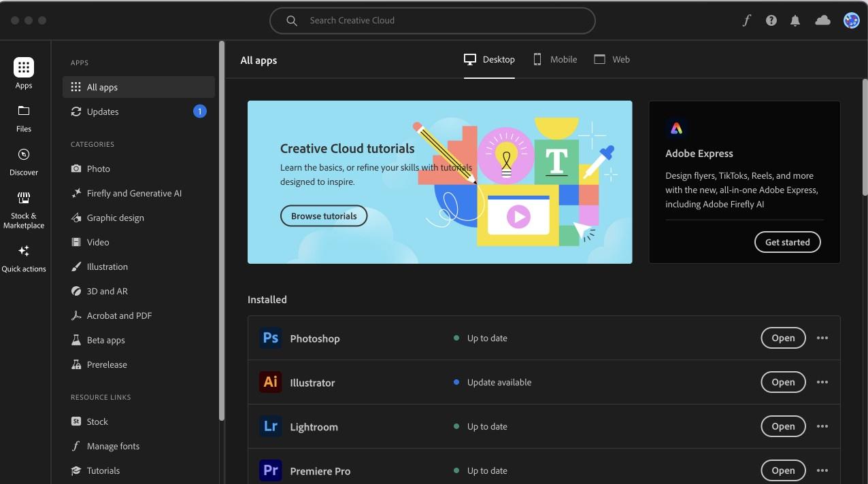Select the Photo category
868x484 pixels.
pos(139,169)
